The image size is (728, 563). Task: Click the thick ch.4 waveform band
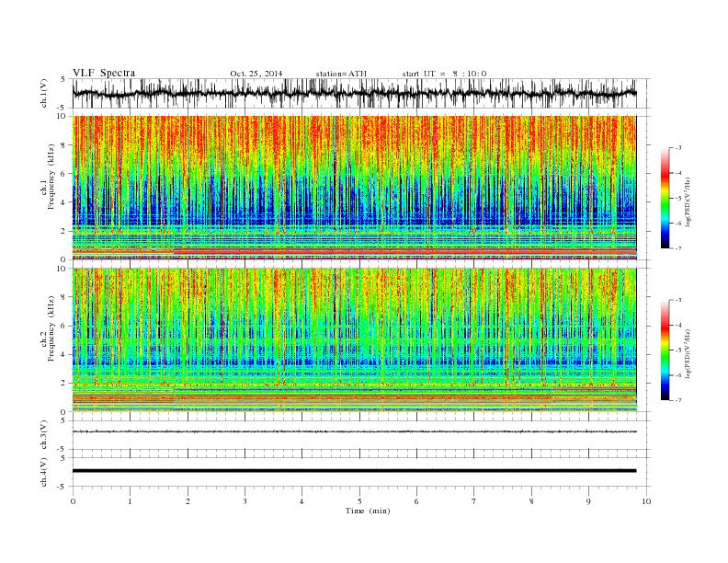click(x=354, y=471)
